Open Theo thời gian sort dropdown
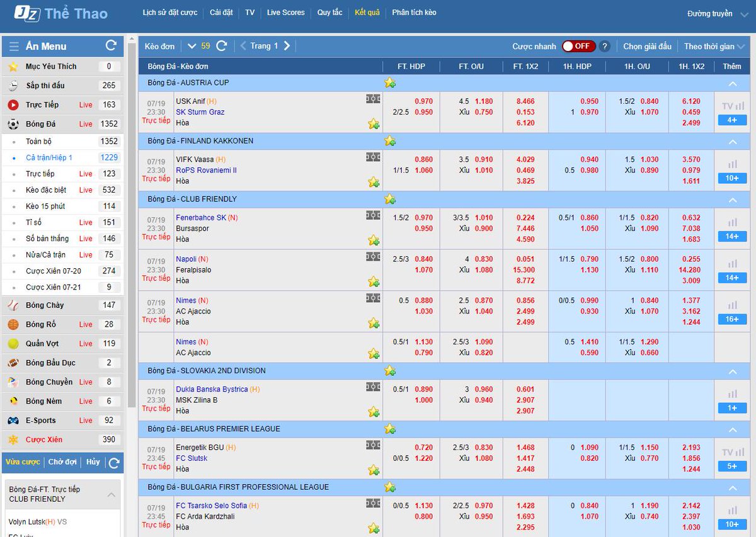 [714, 46]
